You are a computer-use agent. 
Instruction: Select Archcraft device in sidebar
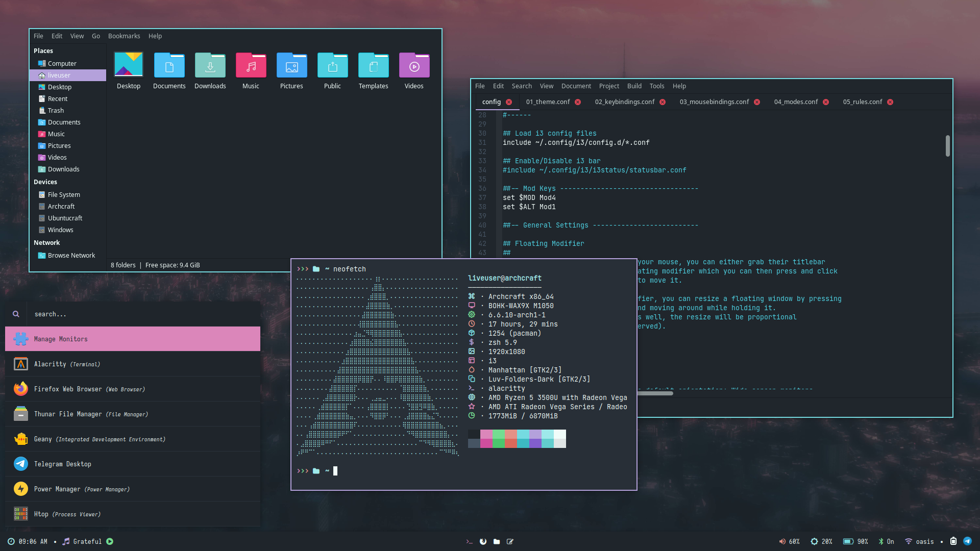point(61,207)
